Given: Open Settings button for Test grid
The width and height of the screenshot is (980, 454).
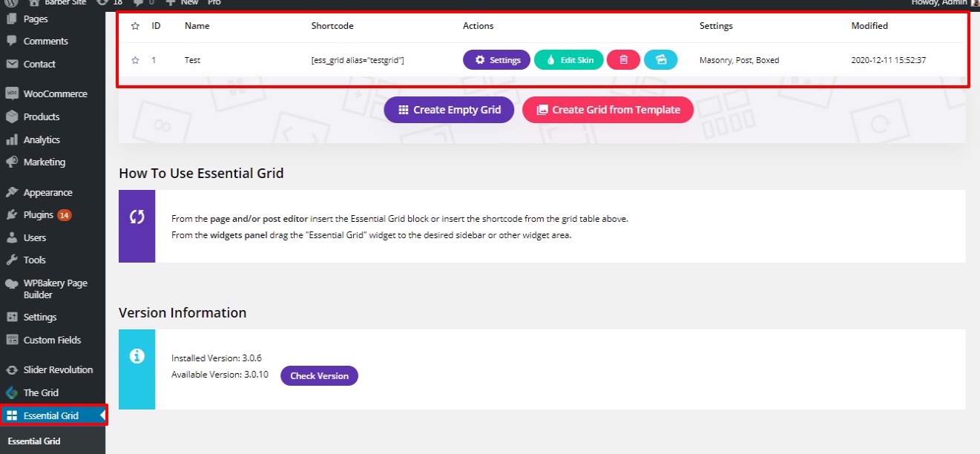Looking at the screenshot, I should (497, 60).
